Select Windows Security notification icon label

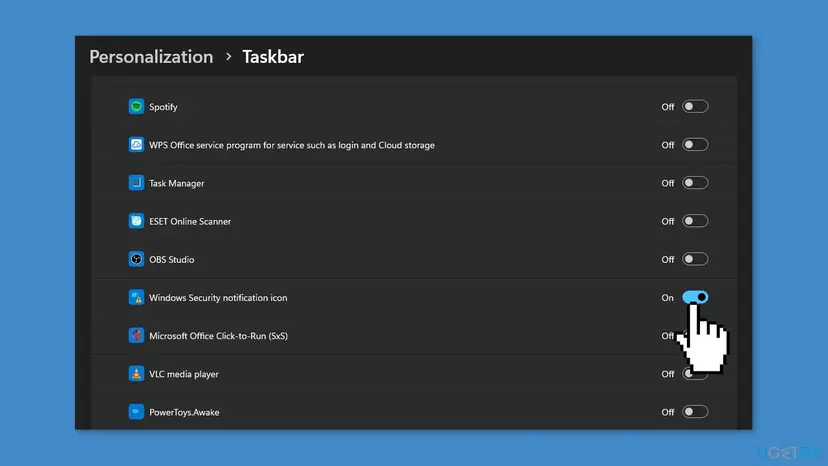point(218,297)
